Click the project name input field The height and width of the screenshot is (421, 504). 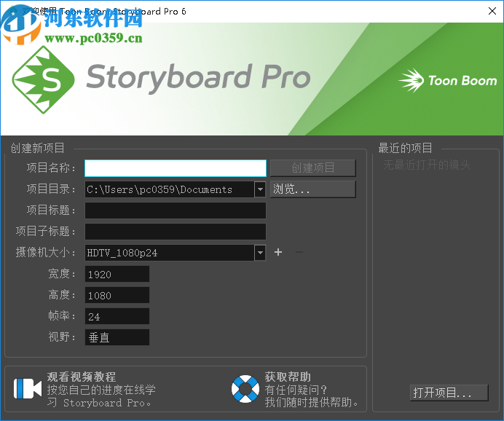[x=176, y=168]
